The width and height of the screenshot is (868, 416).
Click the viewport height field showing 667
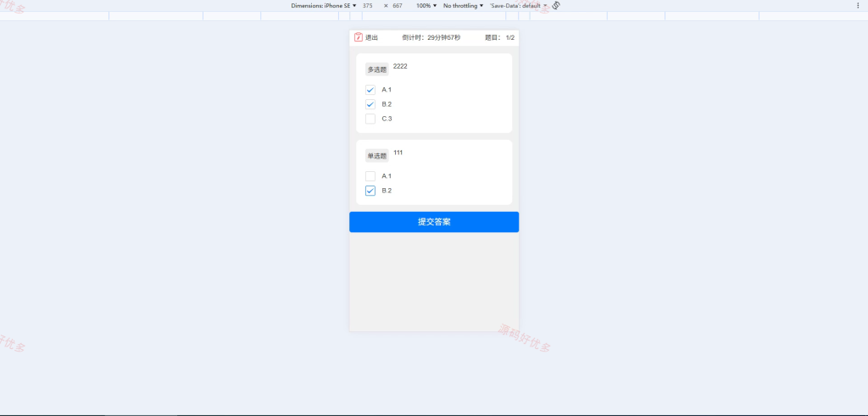tap(398, 5)
